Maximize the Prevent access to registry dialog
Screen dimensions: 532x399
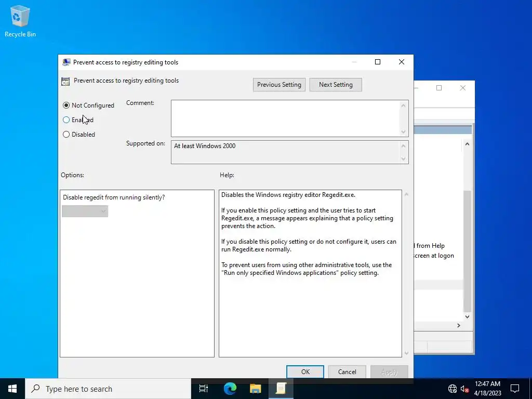point(378,62)
